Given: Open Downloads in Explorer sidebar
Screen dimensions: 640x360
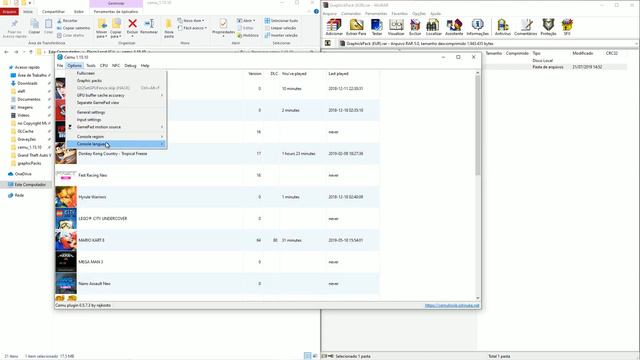Looking at the screenshot, I should (27, 83).
